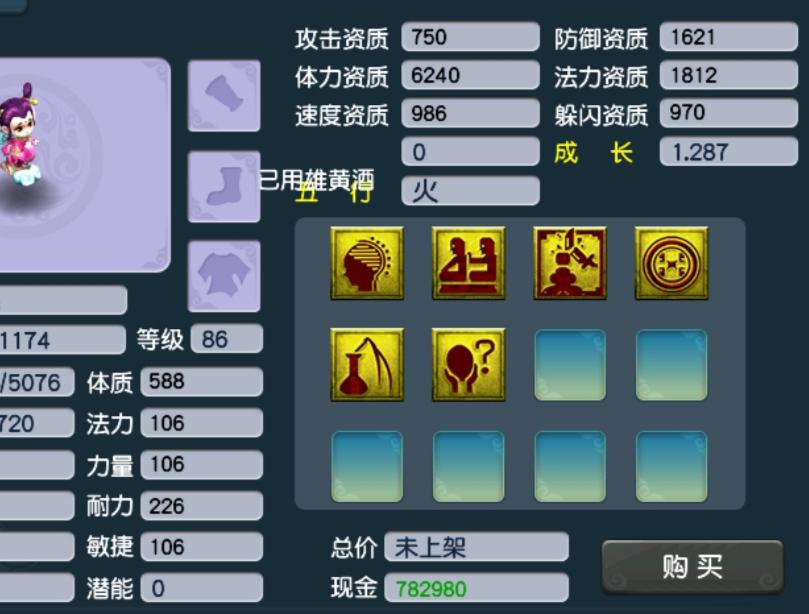
Task: Click the 潜能 field showing 0
Action: coord(202,588)
